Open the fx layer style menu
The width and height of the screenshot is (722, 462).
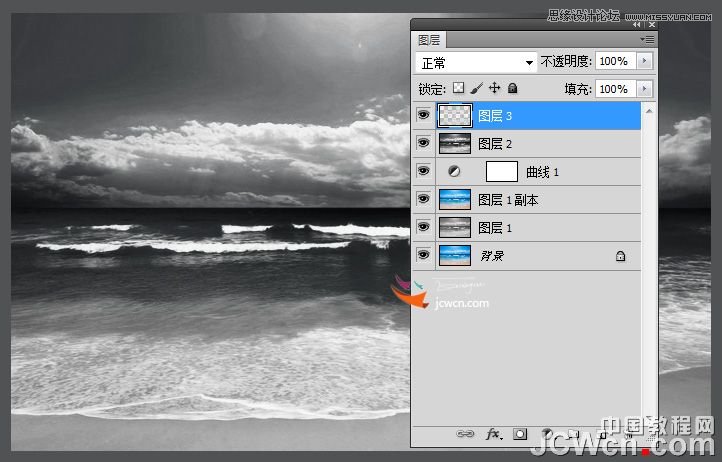[492, 435]
